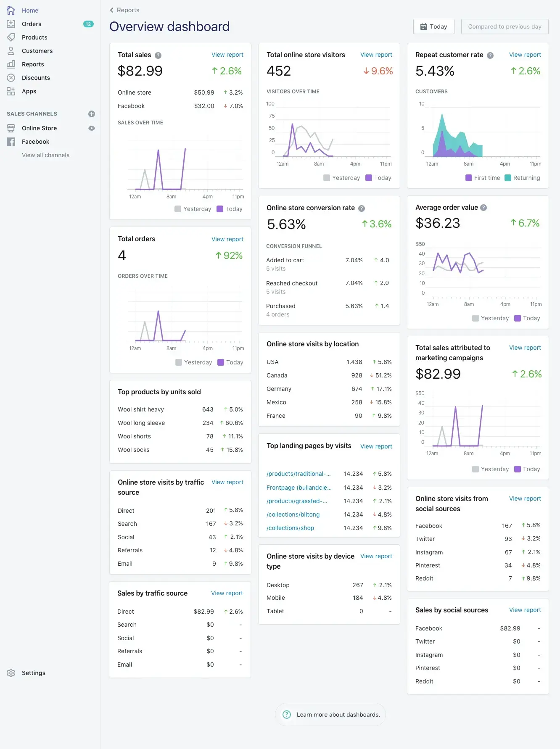560x749 pixels.
Task: Click the Apps grid icon
Action: [11, 91]
